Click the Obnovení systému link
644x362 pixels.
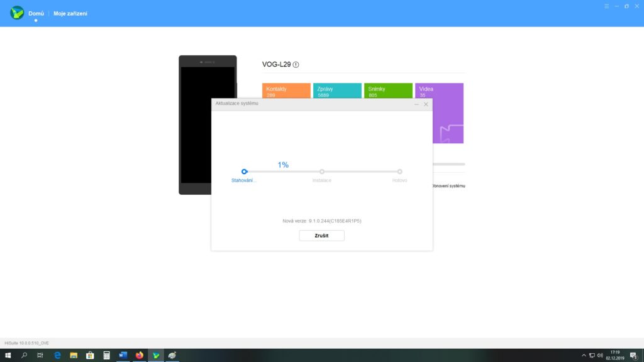click(448, 186)
